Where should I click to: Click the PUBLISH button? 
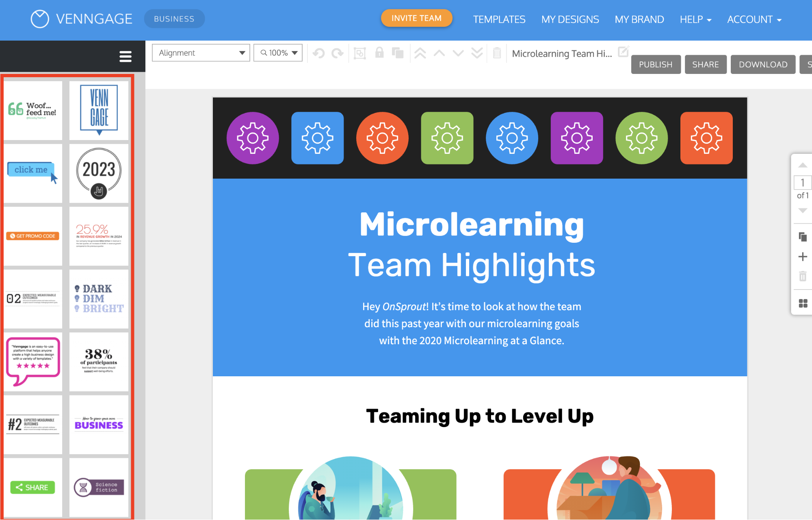pyautogui.click(x=656, y=65)
